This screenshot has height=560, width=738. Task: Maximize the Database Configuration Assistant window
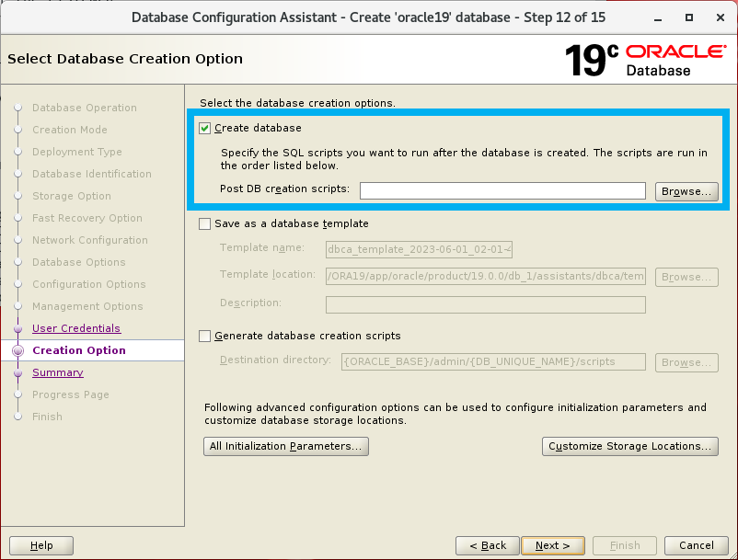(x=689, y=17)
